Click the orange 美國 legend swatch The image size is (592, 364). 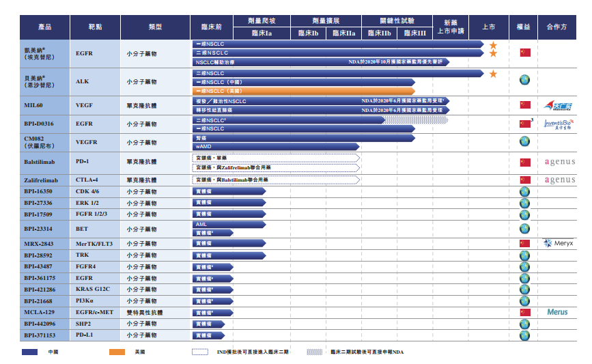(117, 352)
